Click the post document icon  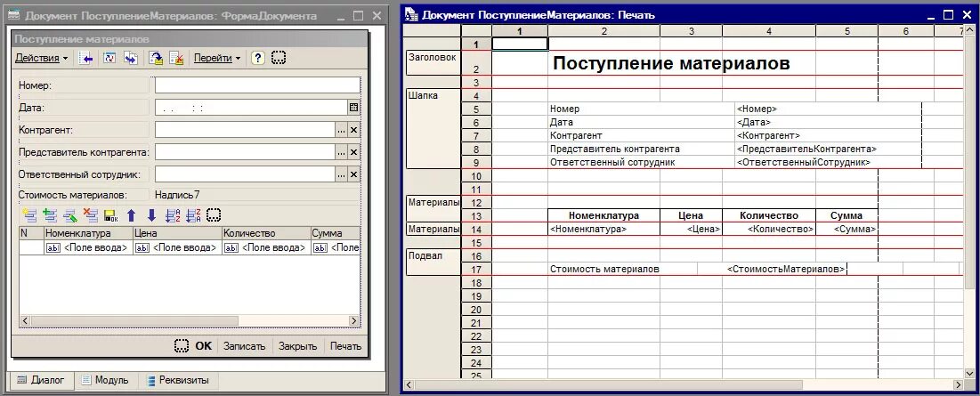tap(156, 58)
